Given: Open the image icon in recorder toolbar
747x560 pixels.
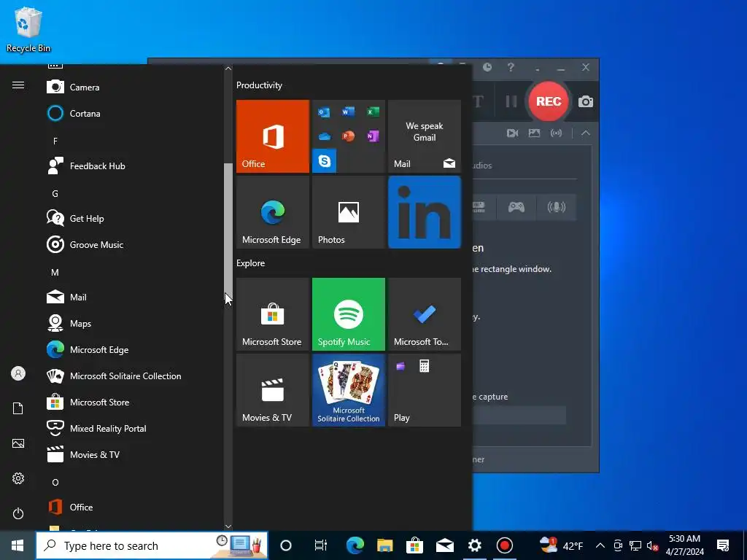Looking at the screenshot, I should (535, 133).
